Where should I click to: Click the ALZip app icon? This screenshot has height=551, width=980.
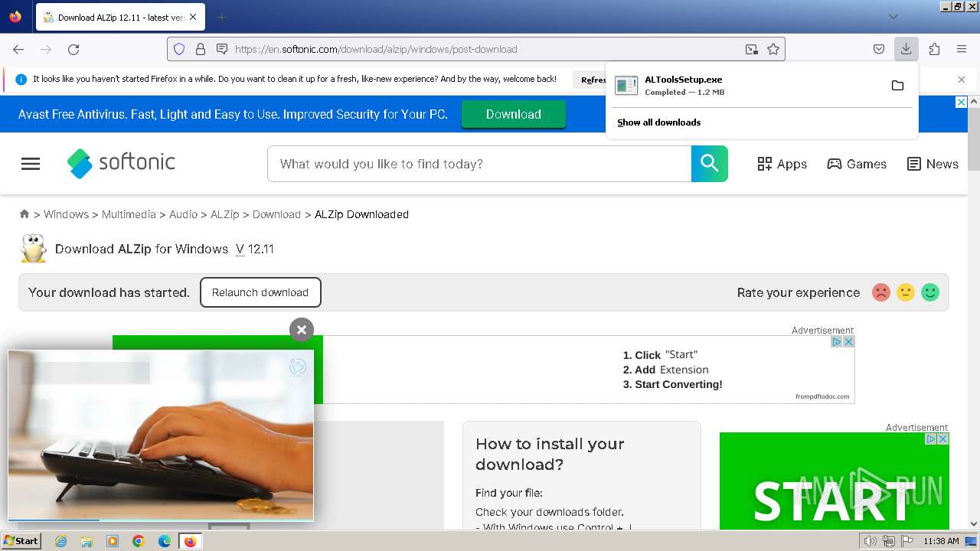(33, 249)
